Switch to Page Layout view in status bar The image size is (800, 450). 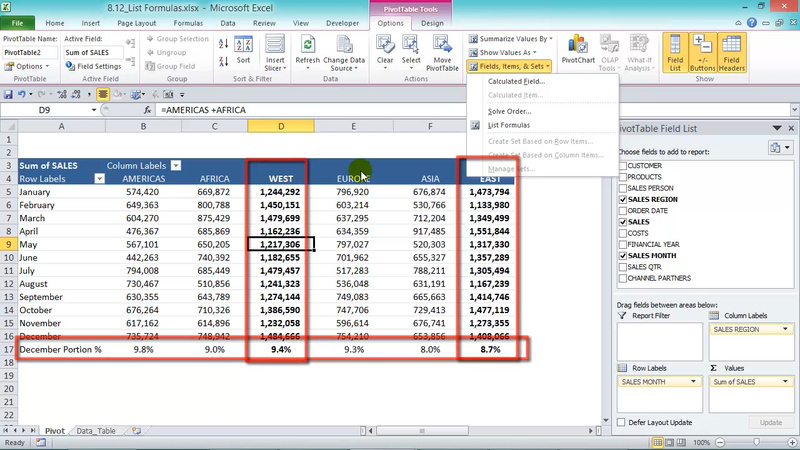coord(669,442)
